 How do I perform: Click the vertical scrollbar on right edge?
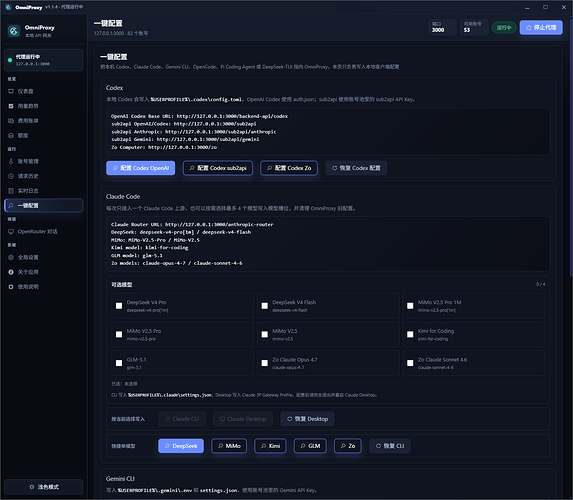point(571,146)
